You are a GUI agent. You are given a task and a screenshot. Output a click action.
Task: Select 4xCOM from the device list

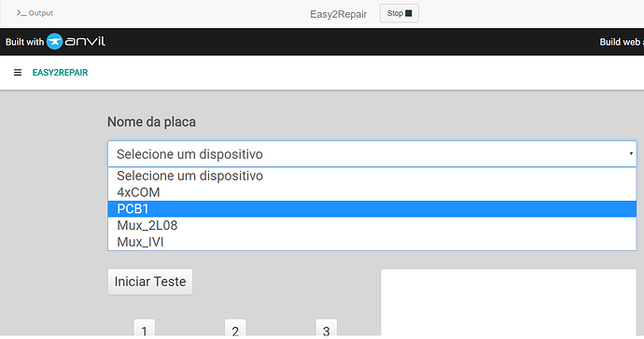(372, 192)
